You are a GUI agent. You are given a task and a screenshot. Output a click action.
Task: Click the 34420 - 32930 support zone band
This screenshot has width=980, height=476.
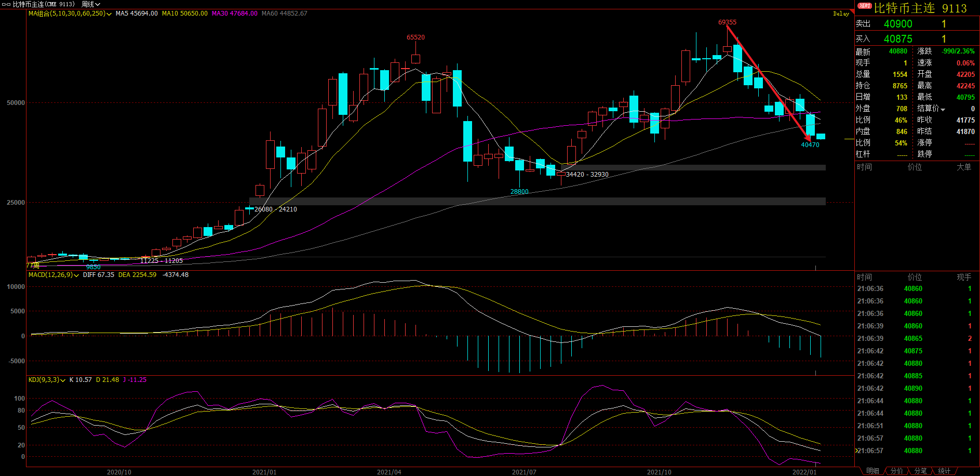[x=587, y=175]
